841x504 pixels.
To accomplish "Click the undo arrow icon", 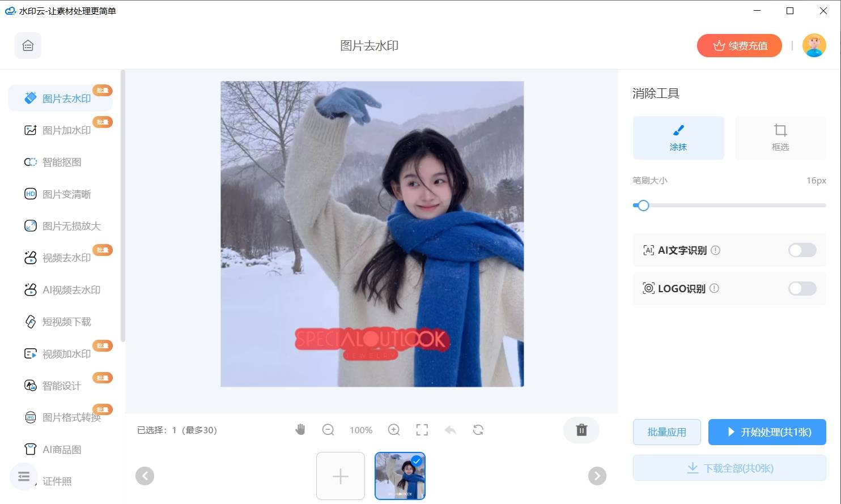I will [x=451, y=430].
